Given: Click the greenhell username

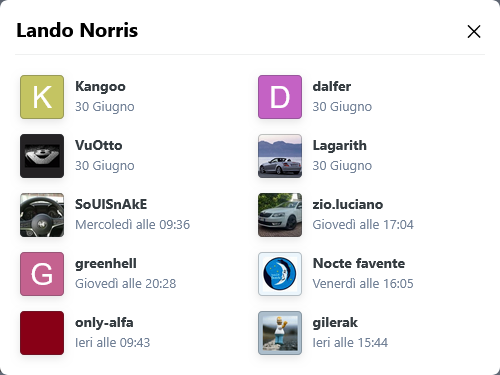Looking at the screenshot, I should point(106,264).
